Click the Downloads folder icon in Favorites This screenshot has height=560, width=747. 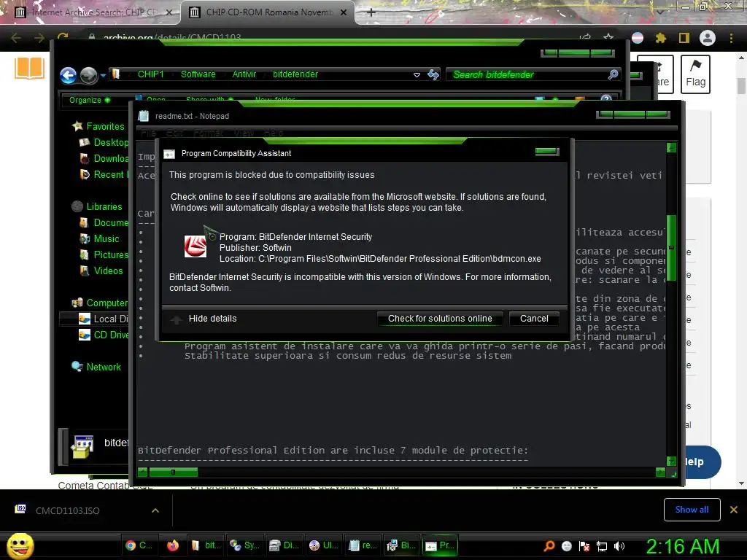[x=85, y=158]
